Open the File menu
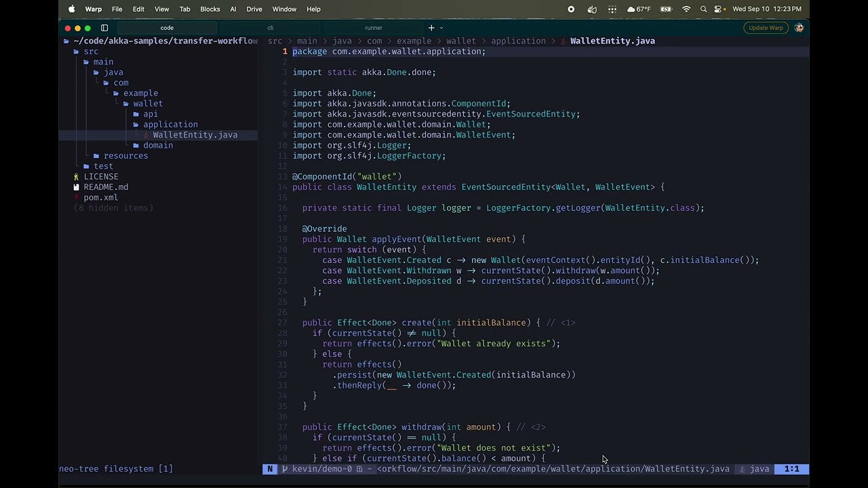Screen dimensions: 868x488 (117, 9)
